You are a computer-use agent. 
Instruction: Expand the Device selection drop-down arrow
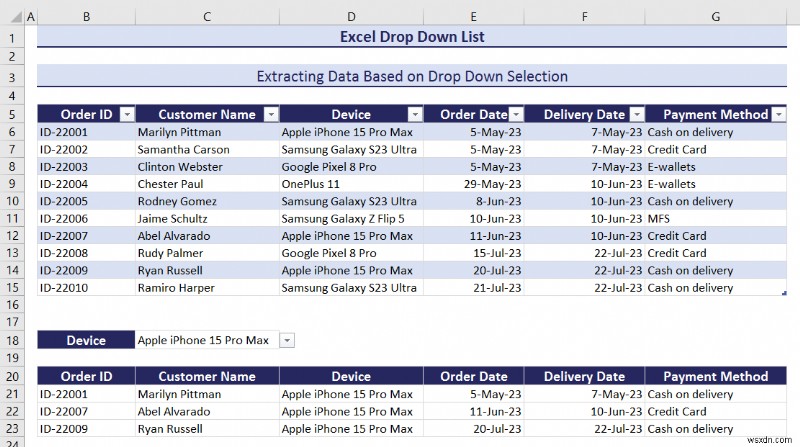(x=287, y=340)
